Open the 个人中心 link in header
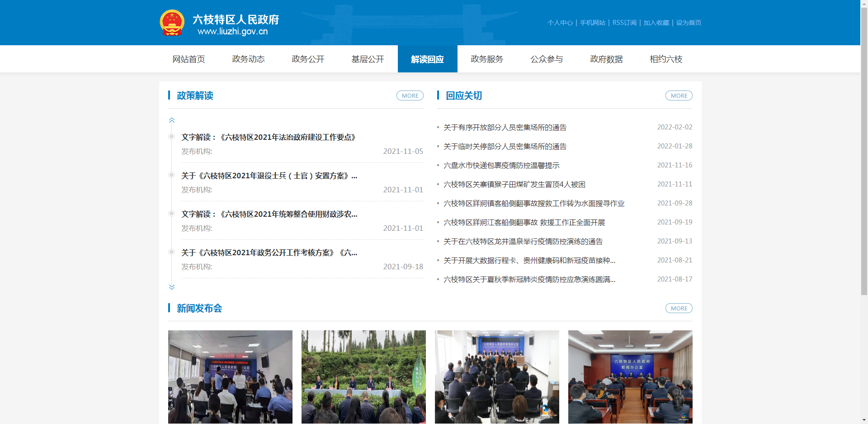Screen dimensions: 868x424 (x=560, y=23)
